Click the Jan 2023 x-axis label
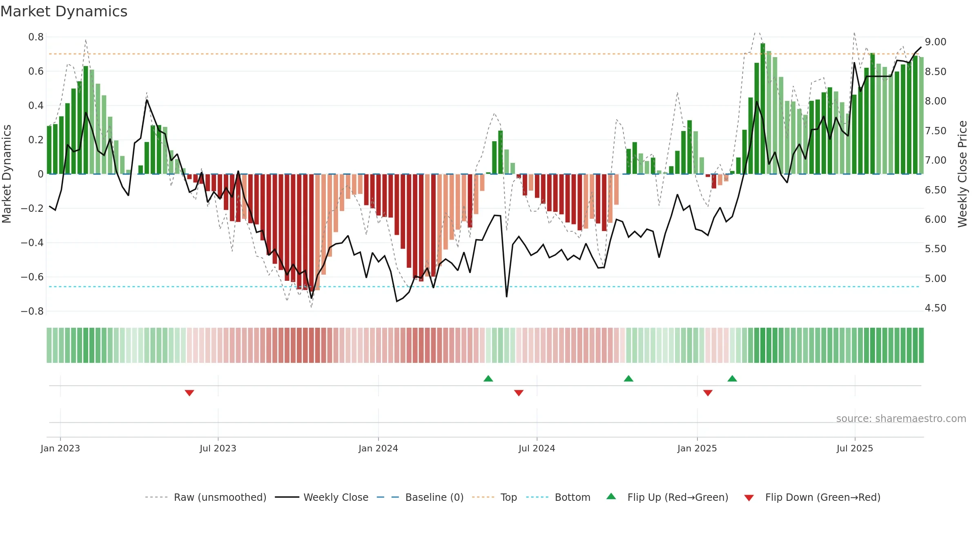980x551 pixels. pos(60,448)
